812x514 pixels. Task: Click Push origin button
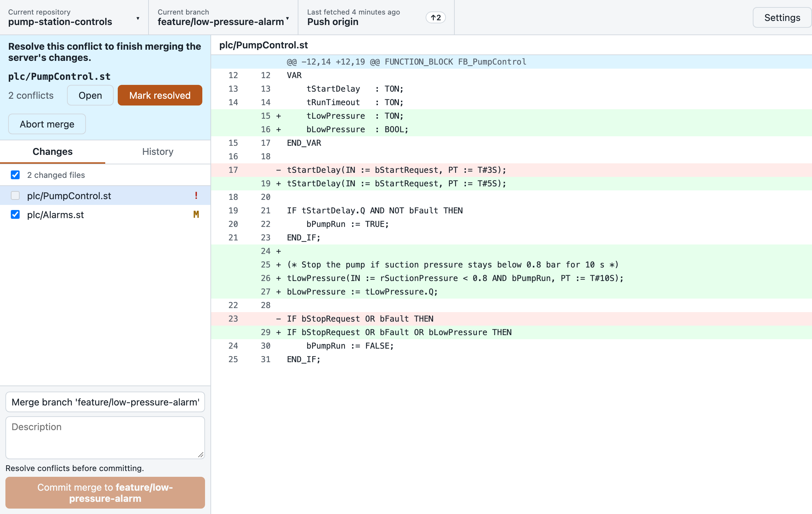[376, 17]
